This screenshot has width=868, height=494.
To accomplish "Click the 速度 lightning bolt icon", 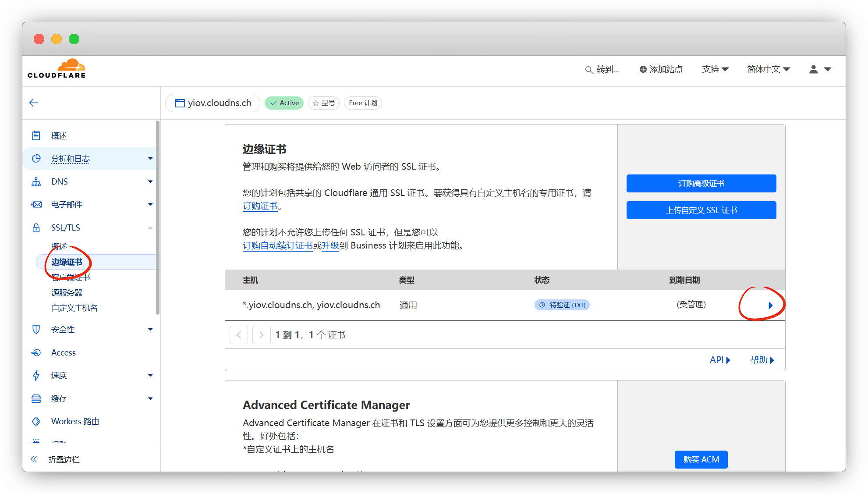I will [x=36, y=375].
